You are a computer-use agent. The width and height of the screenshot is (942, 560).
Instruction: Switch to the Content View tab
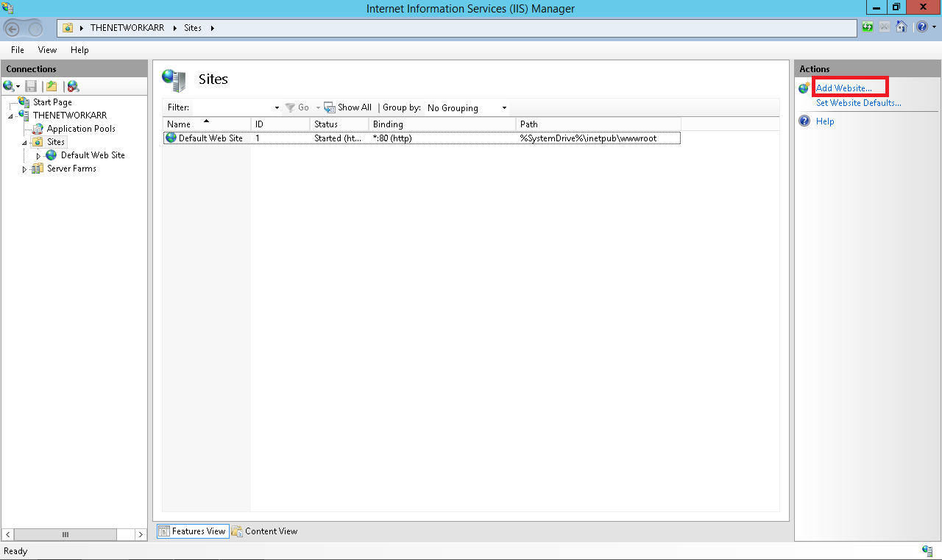pos(265,531)
